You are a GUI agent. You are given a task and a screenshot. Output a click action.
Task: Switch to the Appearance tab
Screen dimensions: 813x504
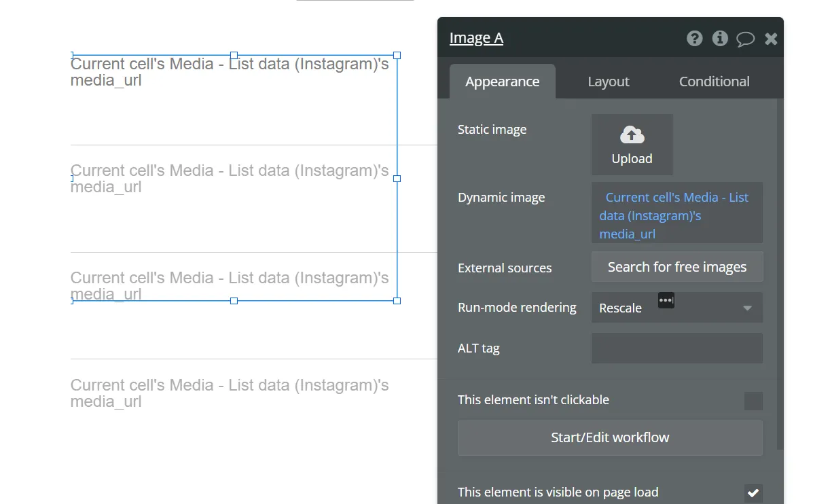503,82
